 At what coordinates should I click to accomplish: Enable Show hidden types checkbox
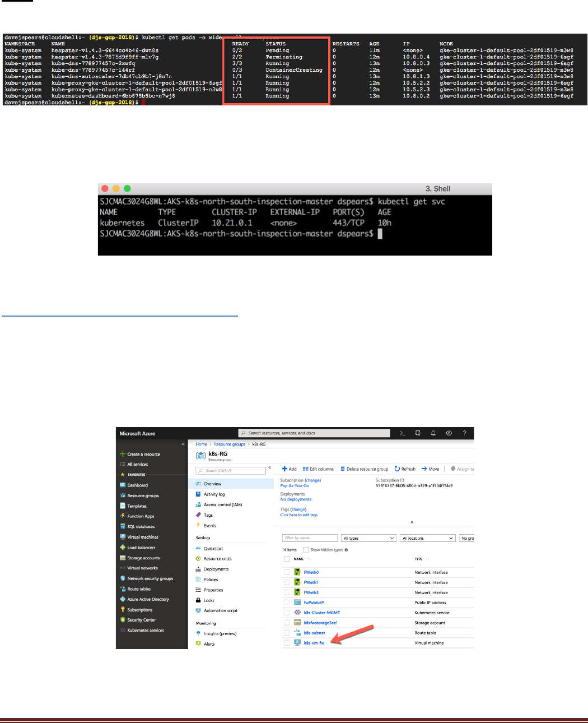306,550
